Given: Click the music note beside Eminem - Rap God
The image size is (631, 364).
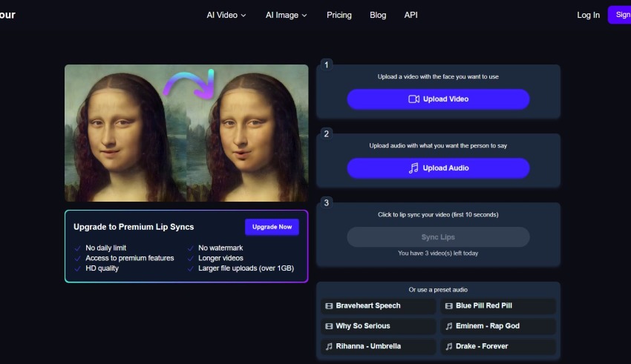Looking at the screenshot, I should (448, 326).
